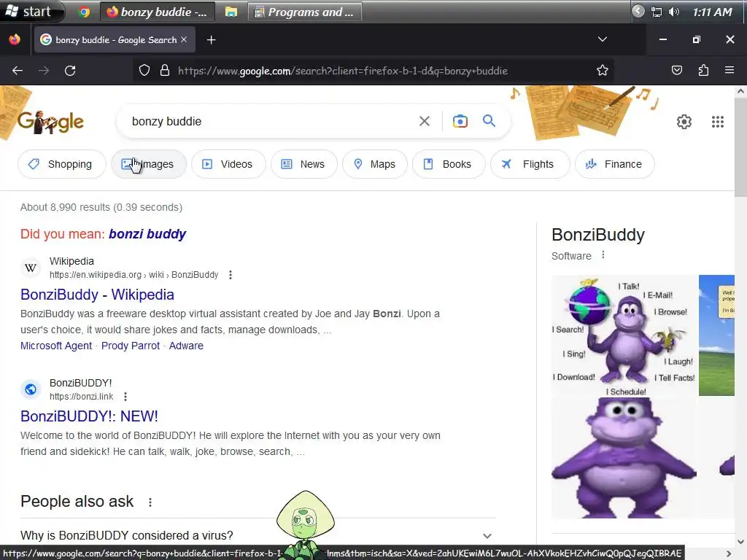Screen dimensions: 747x560
Task: Bookmark this page with star icon
Action: pos(602,71)
